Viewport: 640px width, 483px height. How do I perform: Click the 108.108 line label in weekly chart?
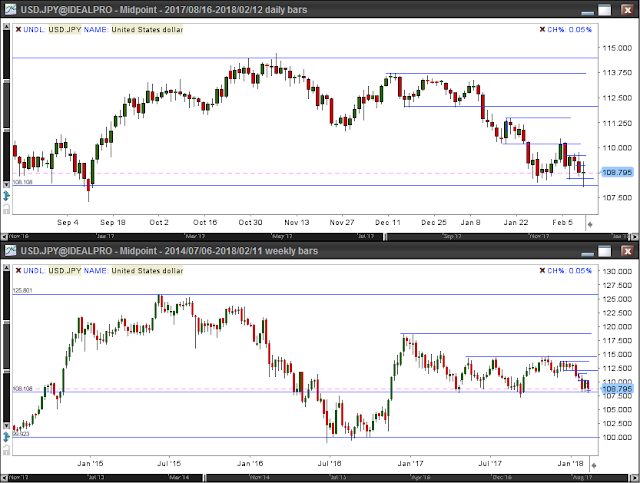[22, 388]
